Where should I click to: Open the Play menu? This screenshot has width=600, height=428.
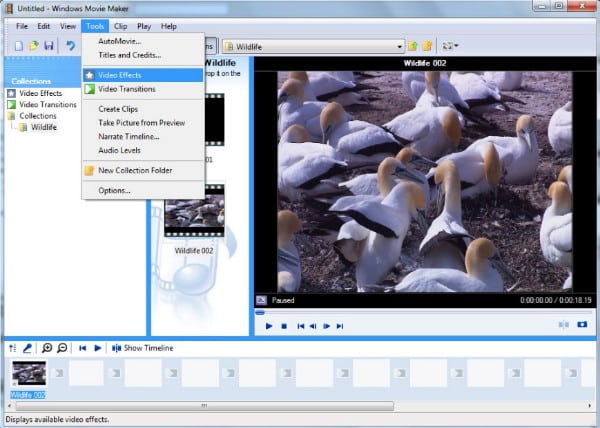pos(144,26)
